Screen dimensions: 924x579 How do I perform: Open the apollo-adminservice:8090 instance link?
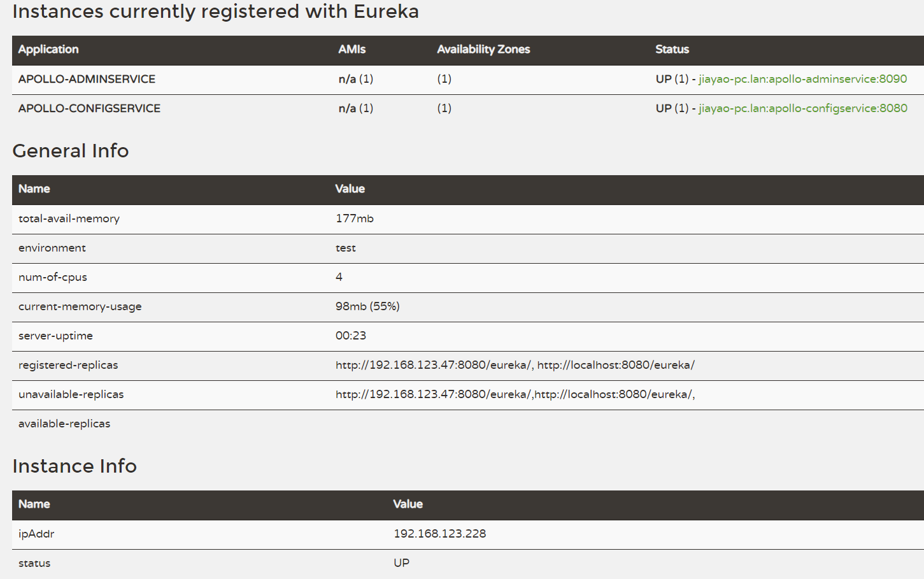click(x=802, y=79)
